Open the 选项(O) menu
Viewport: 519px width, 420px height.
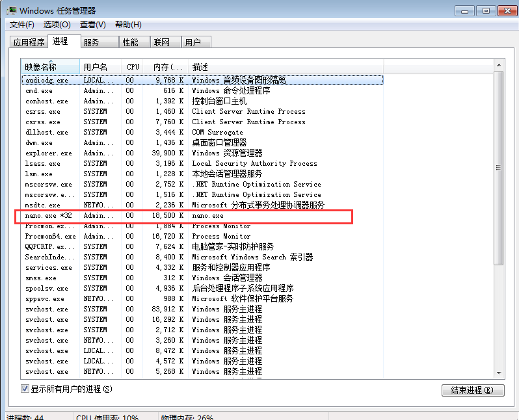click(57, 25)
